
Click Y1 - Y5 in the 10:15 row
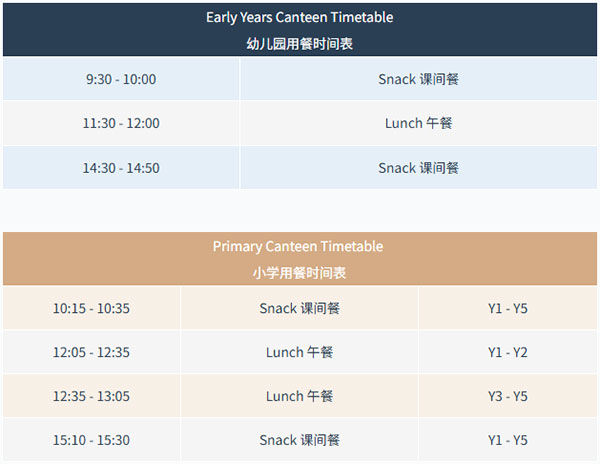pos(507,308)
